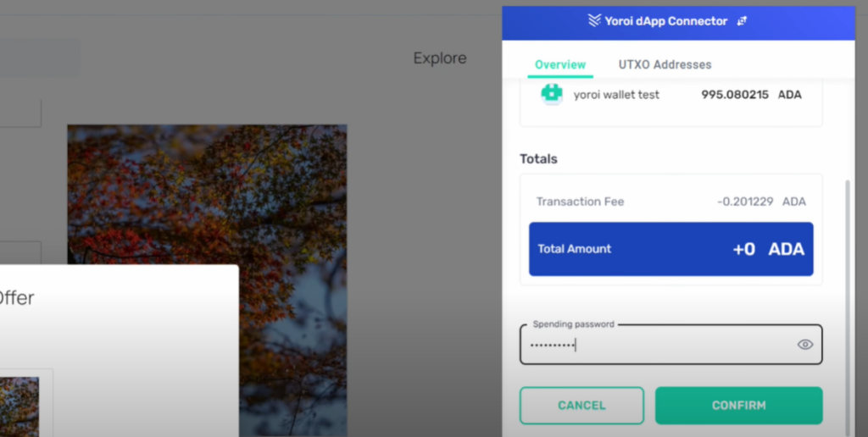Open the Explore link in the page header
This screenshot has width=868, height=437.
pyautogui.click(x=440, y=58)
